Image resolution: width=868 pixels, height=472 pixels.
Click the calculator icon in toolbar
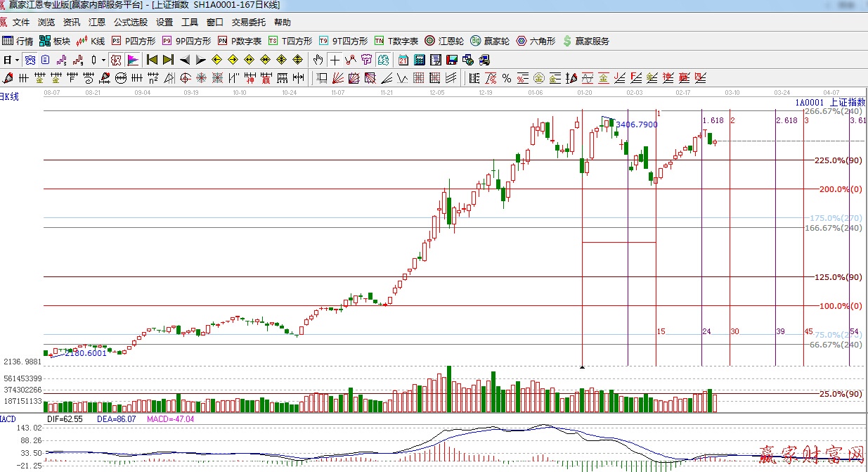[420, 60]
